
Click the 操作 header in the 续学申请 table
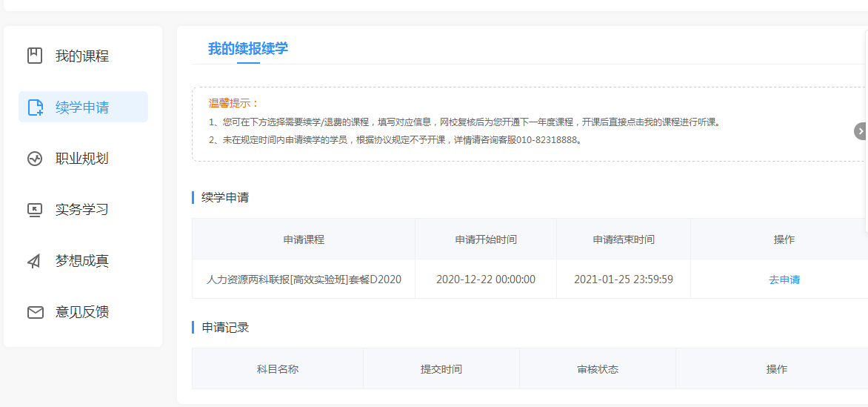pyautogui.click(x=784, y=239)
